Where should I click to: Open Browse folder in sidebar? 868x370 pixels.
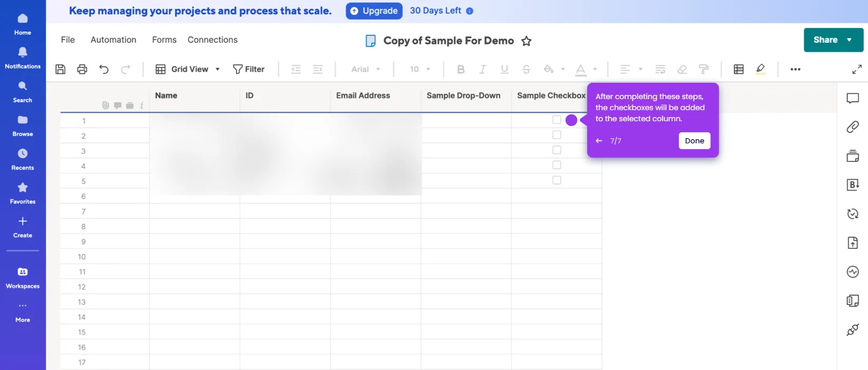click(x=23, y=125)
